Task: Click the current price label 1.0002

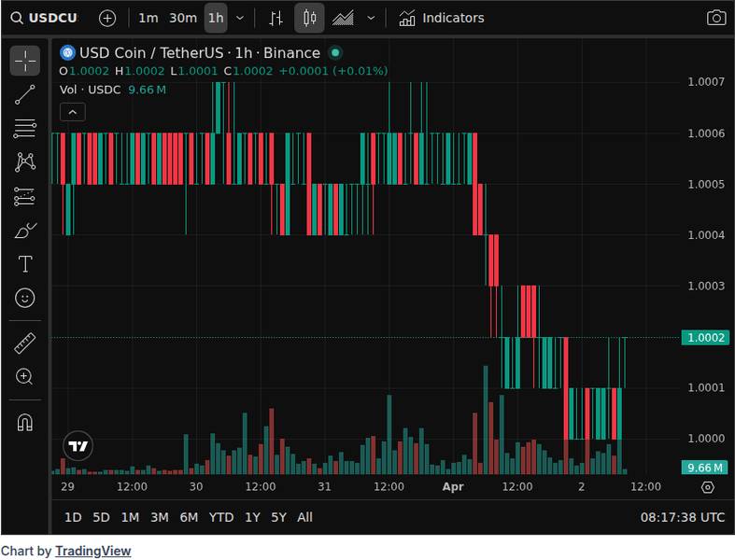Action: tap(705, 338)
